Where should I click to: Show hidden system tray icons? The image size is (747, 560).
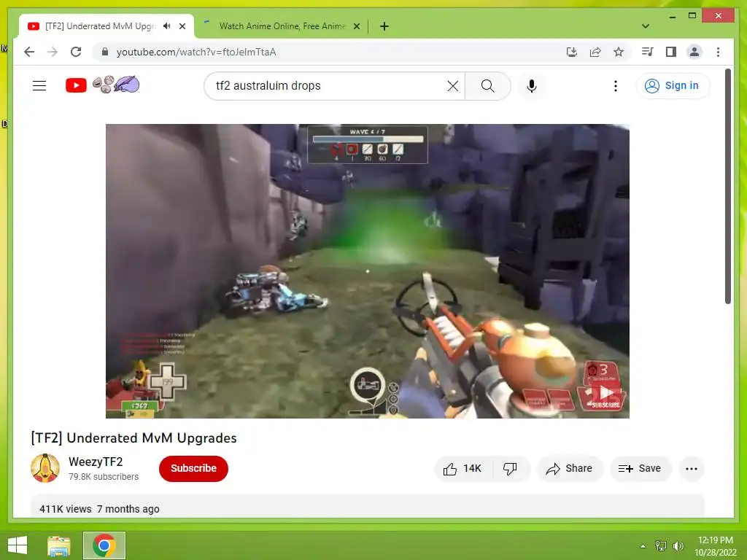coord(643,546)
